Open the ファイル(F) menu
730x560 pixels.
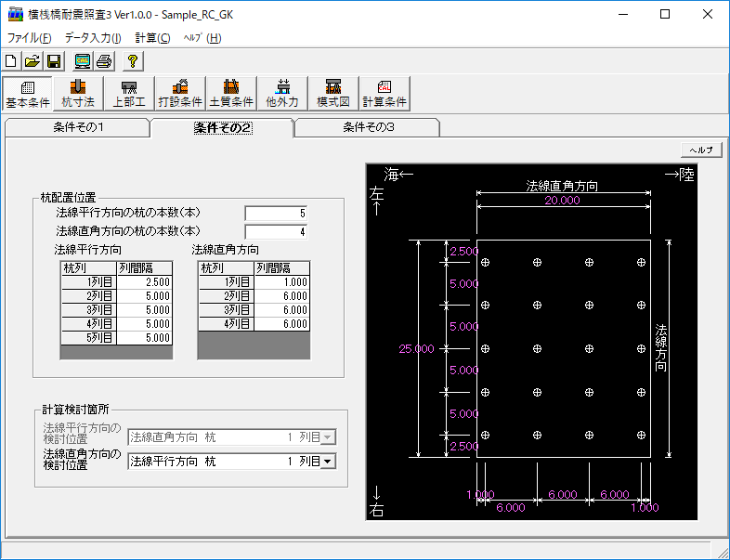point(30,38)
